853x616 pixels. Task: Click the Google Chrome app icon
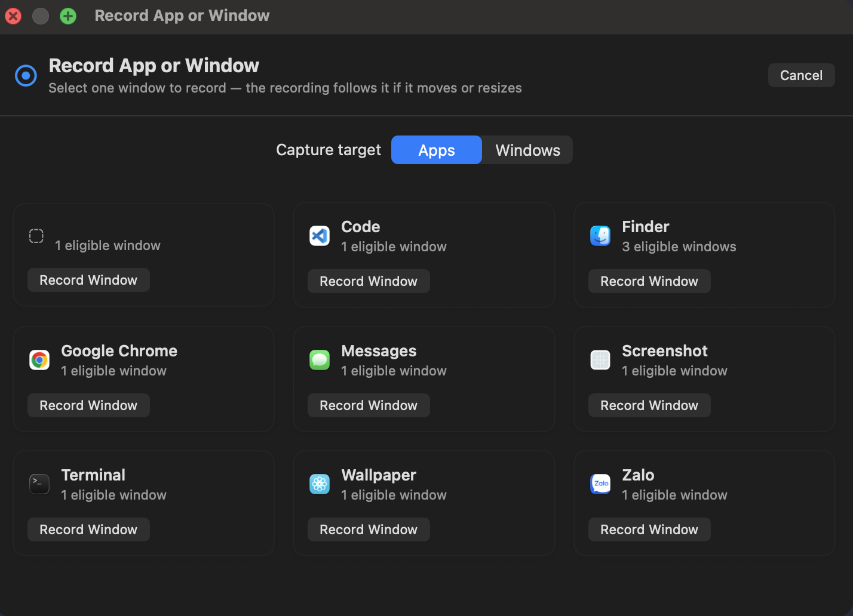[39, 360]
